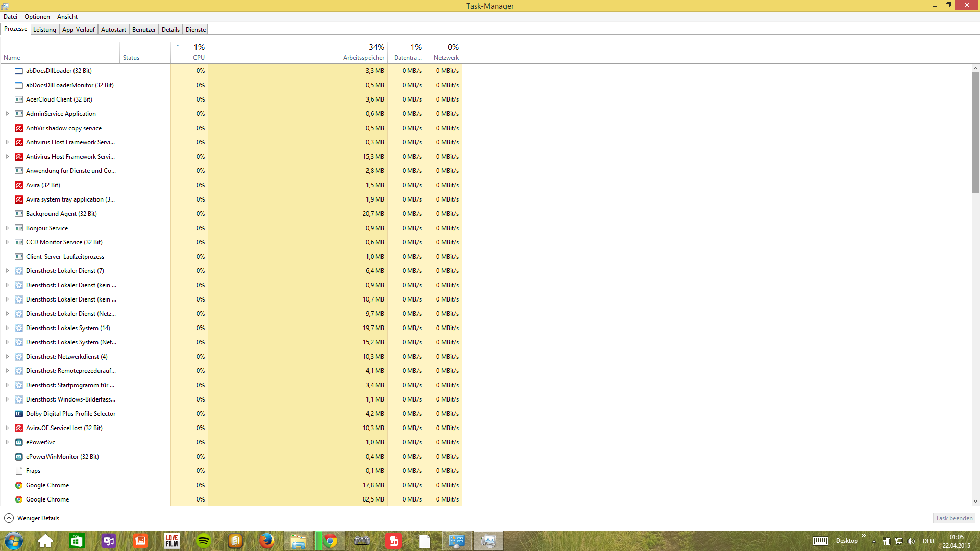
Task: Sort by the Arbeitsspeicher column header
Action: tap(363, 58)
